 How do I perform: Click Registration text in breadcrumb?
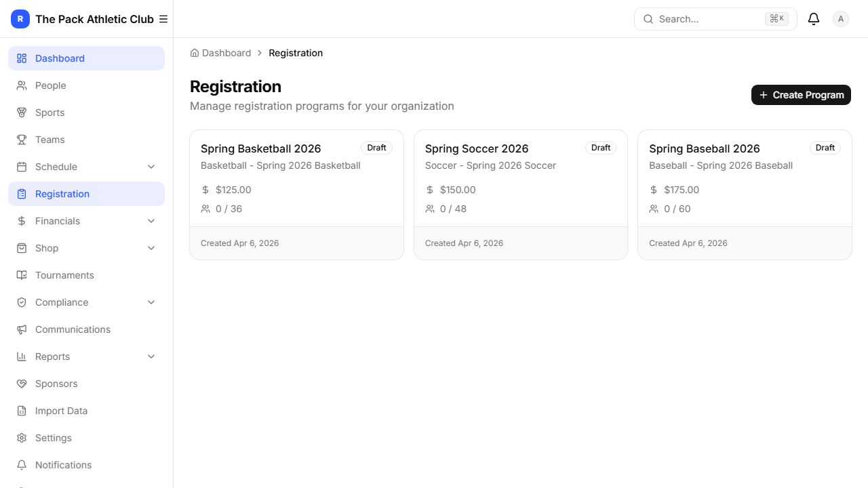(x=296, y=53)
